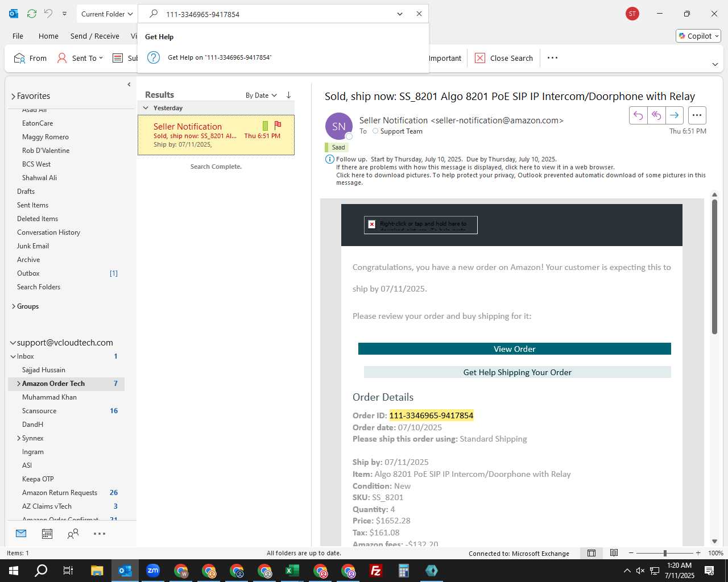Click the Forward icon
The image size is (728, 582).
(675, 115)
